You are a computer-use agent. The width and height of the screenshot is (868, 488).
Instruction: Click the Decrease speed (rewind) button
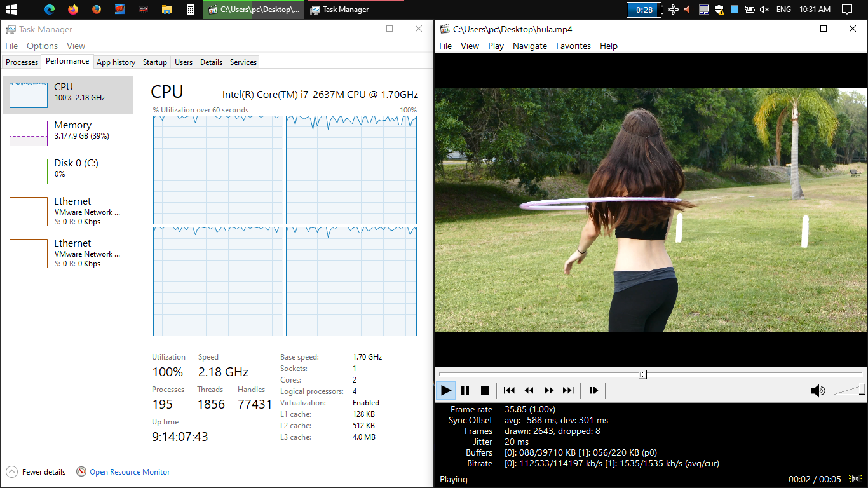coord(529,390)
